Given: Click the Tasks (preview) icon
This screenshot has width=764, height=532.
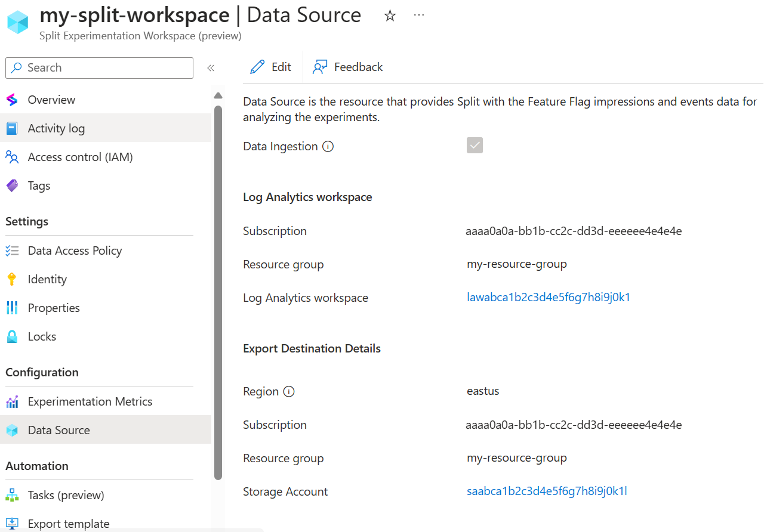Looking at the screenshot, I should click(x=12, y=495).
